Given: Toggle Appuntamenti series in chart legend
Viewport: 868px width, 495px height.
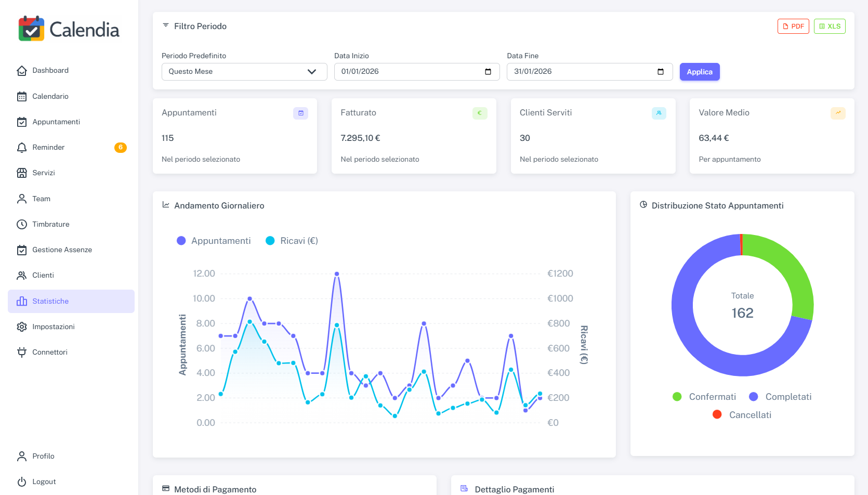Looking at the screenshot, I should (214, 241).
